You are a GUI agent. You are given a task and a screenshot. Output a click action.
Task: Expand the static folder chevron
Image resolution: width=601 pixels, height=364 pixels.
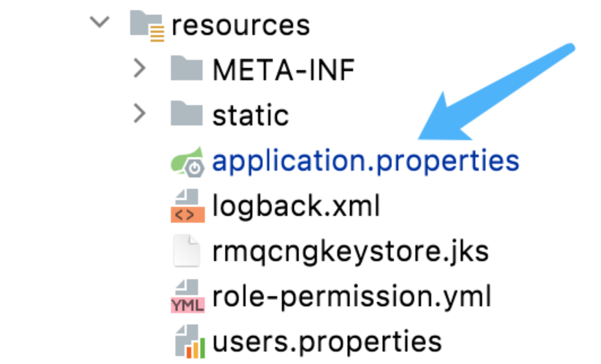tap(139, 115)
